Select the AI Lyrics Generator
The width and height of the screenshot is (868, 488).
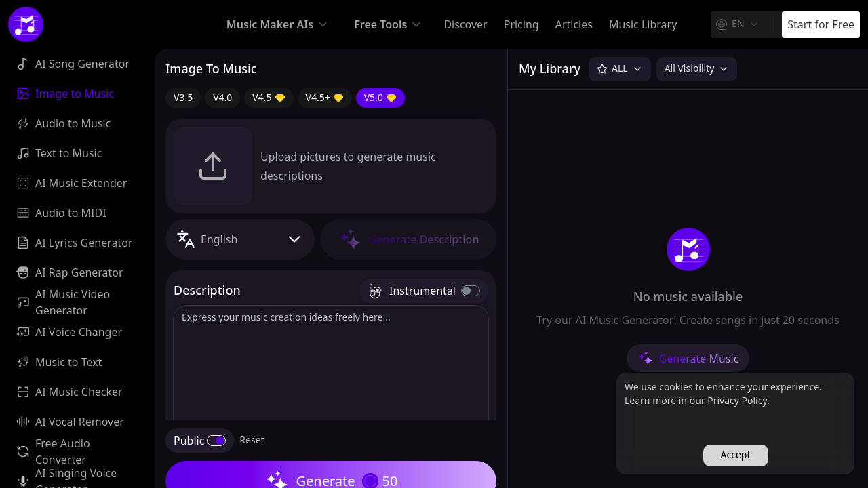(83, 243)
